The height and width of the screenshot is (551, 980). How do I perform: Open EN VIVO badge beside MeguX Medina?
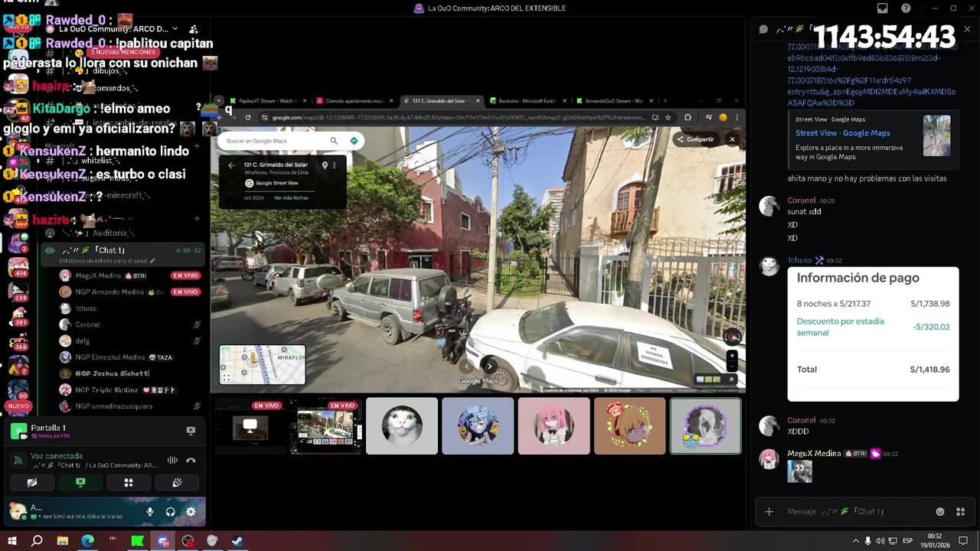point(185,275)
